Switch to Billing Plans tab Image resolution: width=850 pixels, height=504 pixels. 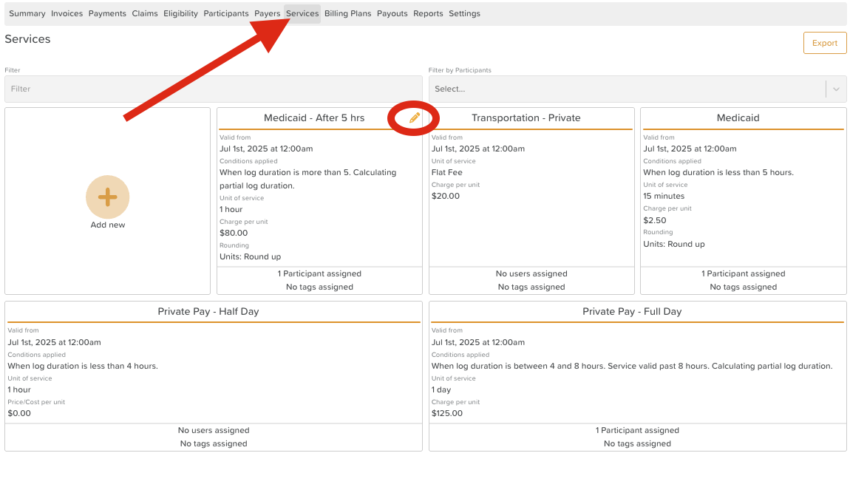[x=347, y=13]
